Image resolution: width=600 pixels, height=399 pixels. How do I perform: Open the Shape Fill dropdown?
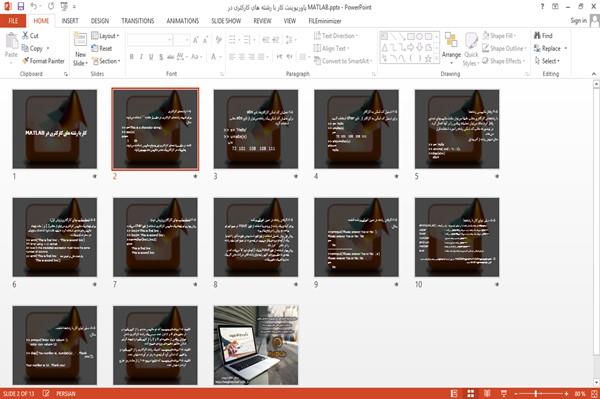(499, 36)
